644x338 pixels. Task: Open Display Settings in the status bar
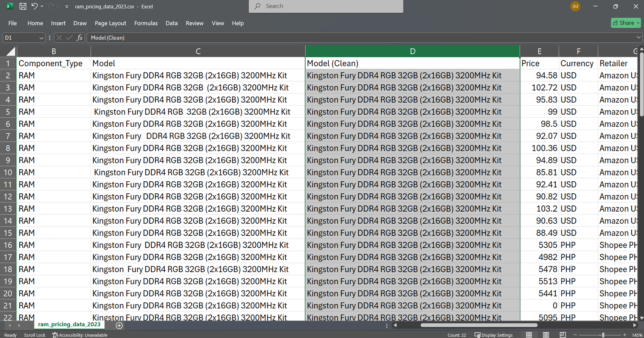(x=493, y=335)
